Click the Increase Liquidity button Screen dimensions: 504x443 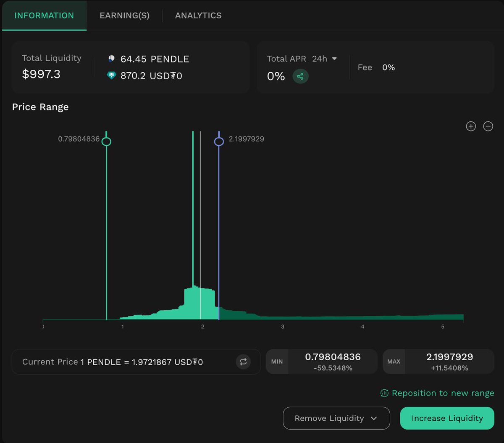[447, 418]
